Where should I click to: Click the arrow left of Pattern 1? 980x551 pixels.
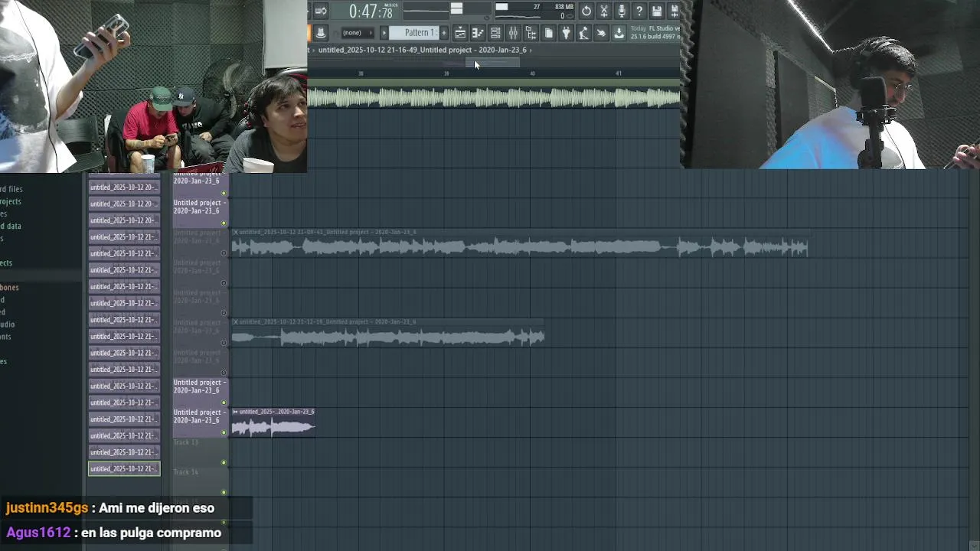click(384, 33)
